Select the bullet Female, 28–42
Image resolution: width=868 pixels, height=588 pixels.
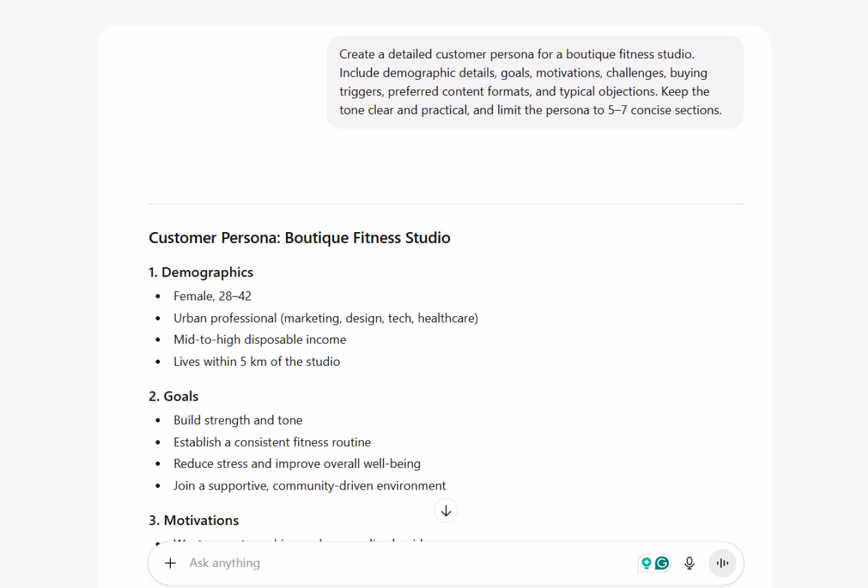click(212, 296)
